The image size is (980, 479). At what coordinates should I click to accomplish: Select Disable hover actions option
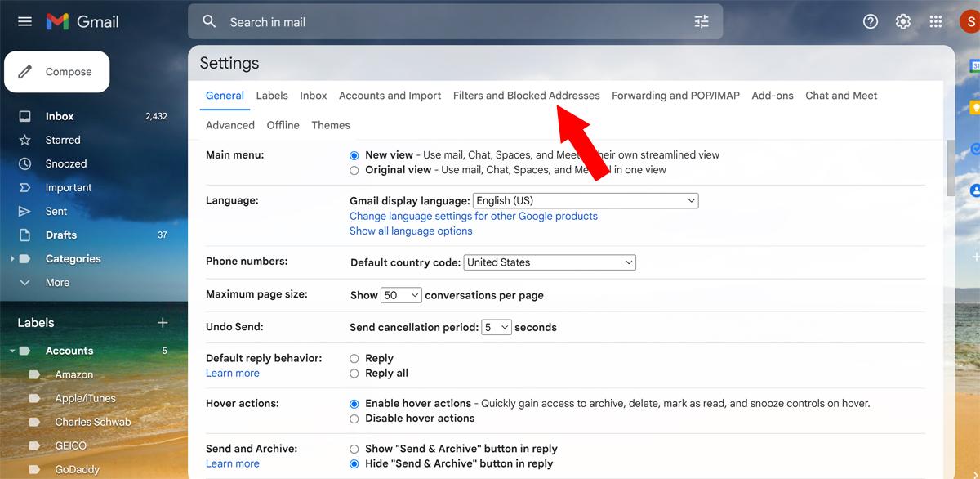[354, 419]
